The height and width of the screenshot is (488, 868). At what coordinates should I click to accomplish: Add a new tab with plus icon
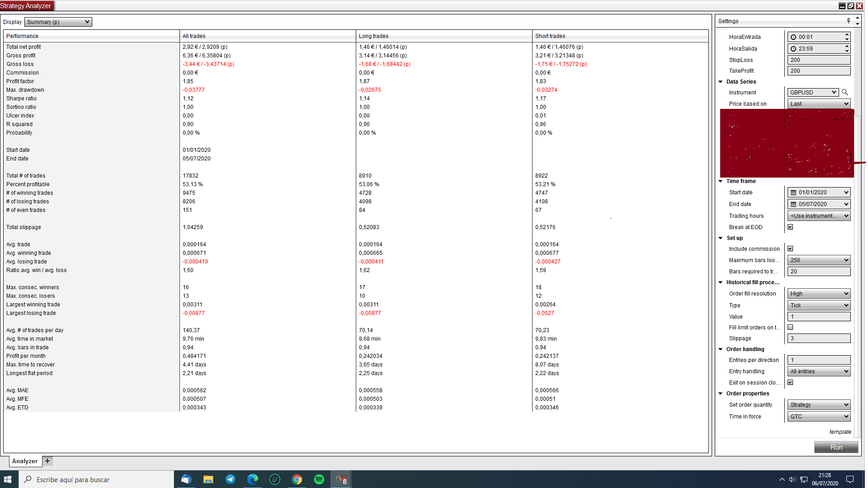[x=47, y=461]
